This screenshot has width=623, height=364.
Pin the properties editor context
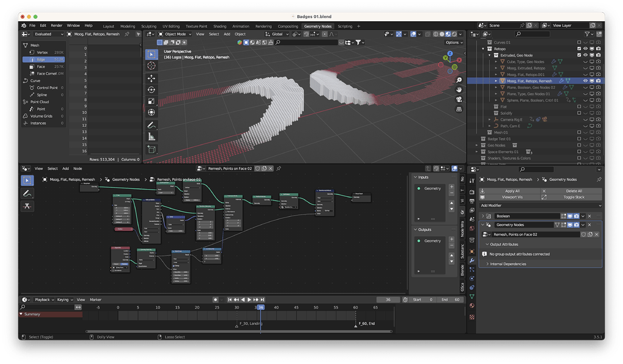(599, 179)
